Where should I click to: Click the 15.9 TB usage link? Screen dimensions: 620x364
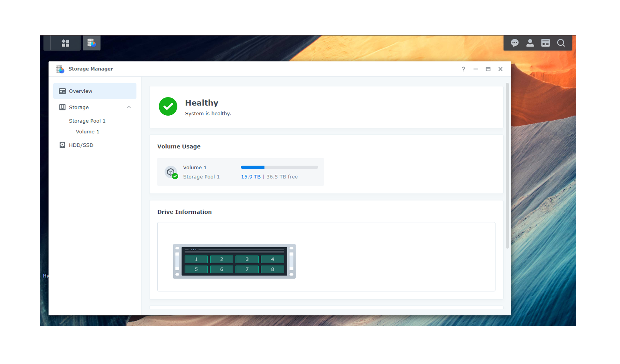tap(251, 177)
